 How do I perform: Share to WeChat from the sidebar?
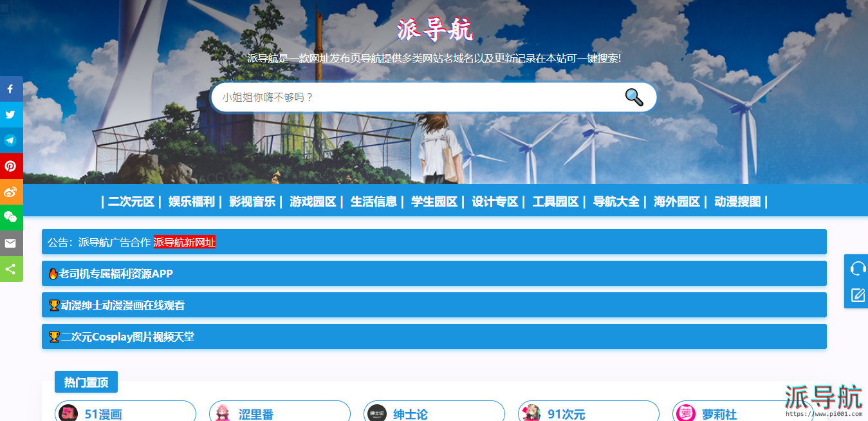click(11, 218)
